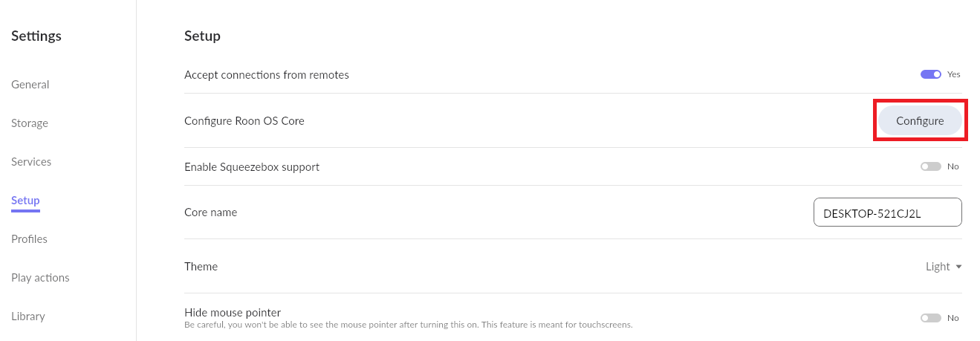This screenshot has height=341, width=980.
Task: Enable the Squeezebox support toggle
Action: [931, 166]
